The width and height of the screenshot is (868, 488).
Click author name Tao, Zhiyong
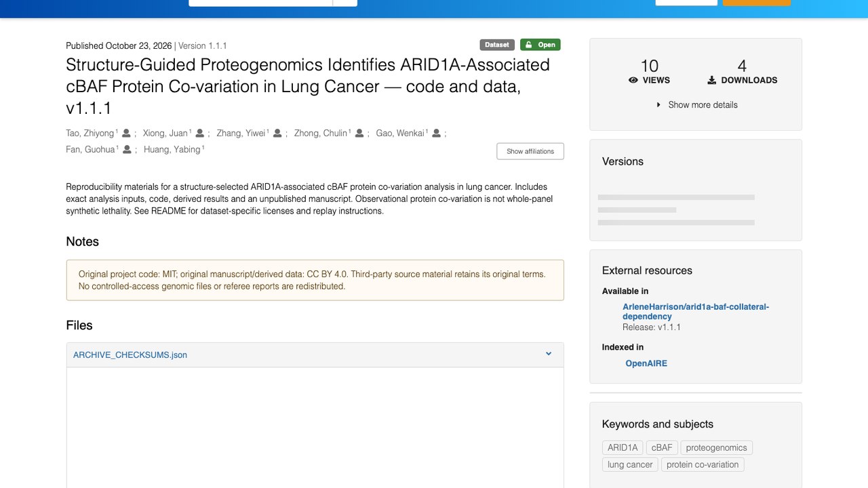tap(90, 134)
